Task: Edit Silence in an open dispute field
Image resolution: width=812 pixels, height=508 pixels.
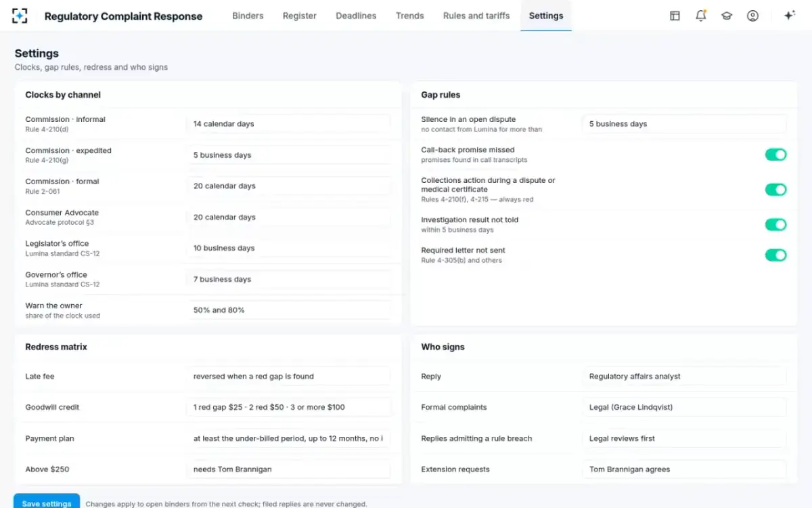Action: pos(684,124)
